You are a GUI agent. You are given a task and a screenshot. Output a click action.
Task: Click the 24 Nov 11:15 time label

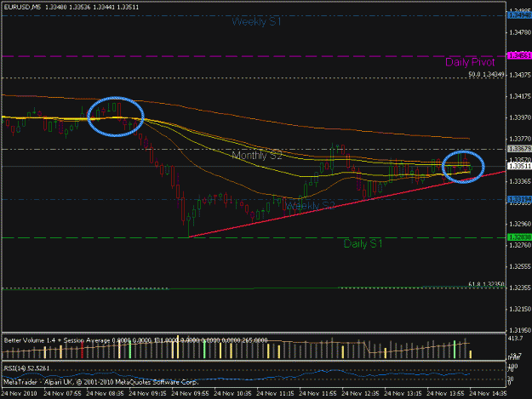coord(275,394)
